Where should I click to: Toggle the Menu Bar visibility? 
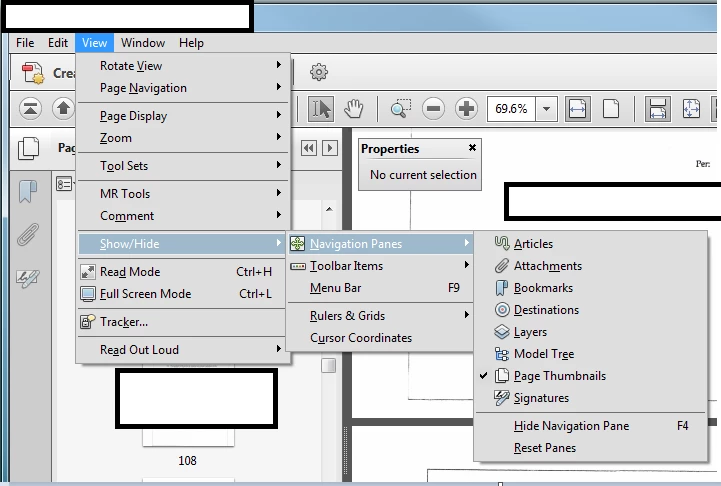(380, 288)
